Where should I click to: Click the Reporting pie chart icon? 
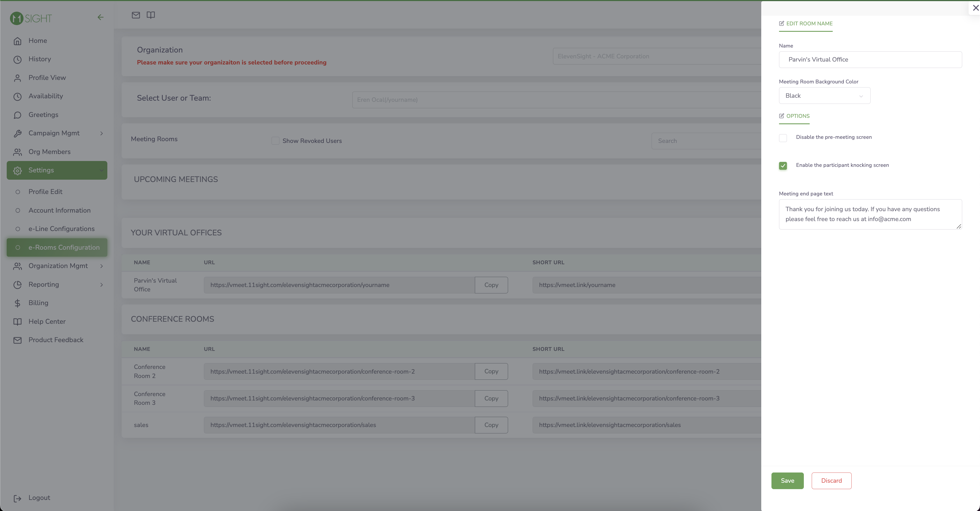(17, 285)
